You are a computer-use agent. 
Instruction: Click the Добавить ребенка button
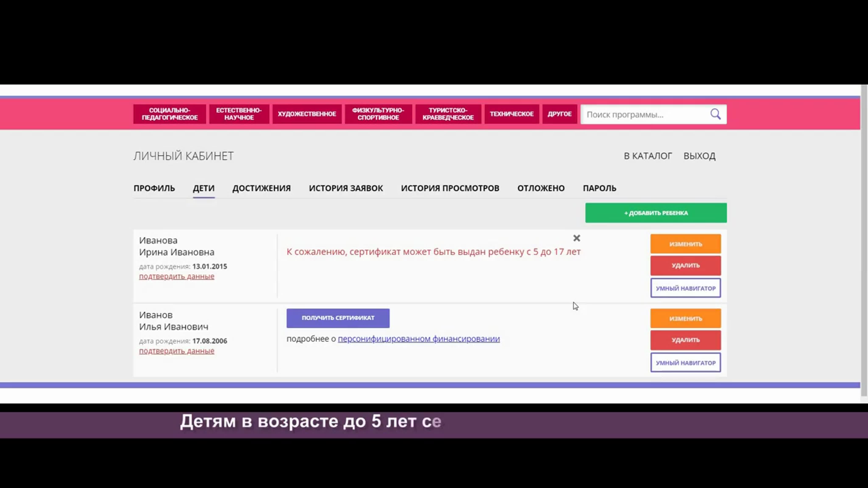pyautogui.click(x=656, y=213)
